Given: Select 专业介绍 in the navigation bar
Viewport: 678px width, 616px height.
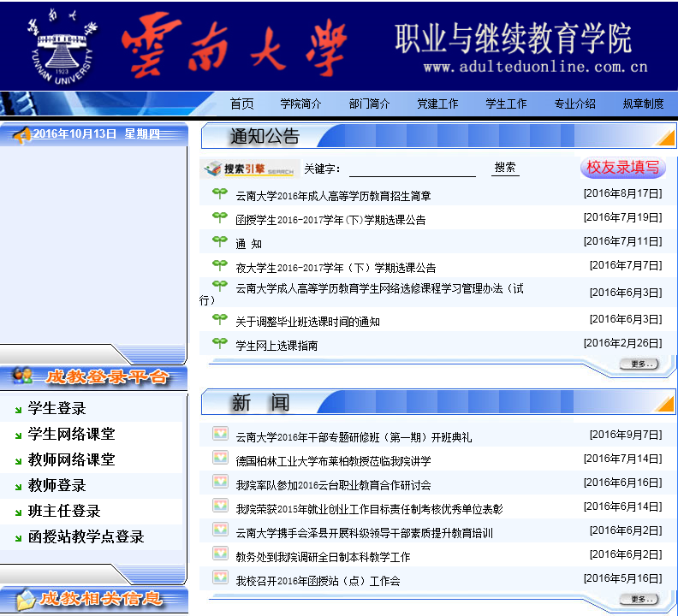Looking at the screenshot, I should click(575, 104).
